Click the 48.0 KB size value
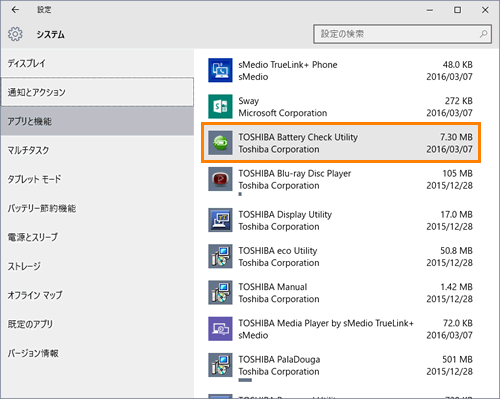Viewport: 500px width, 399px height. [457, 65]
